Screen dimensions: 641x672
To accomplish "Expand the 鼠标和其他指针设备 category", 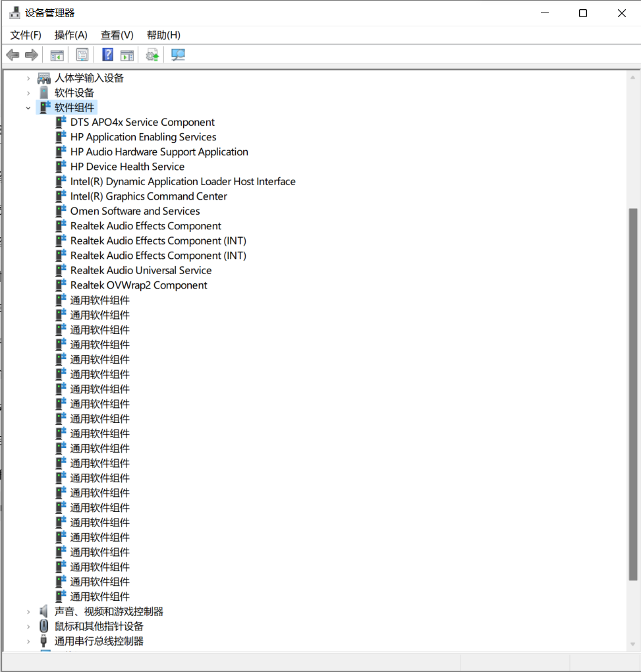I will point(28,626).
